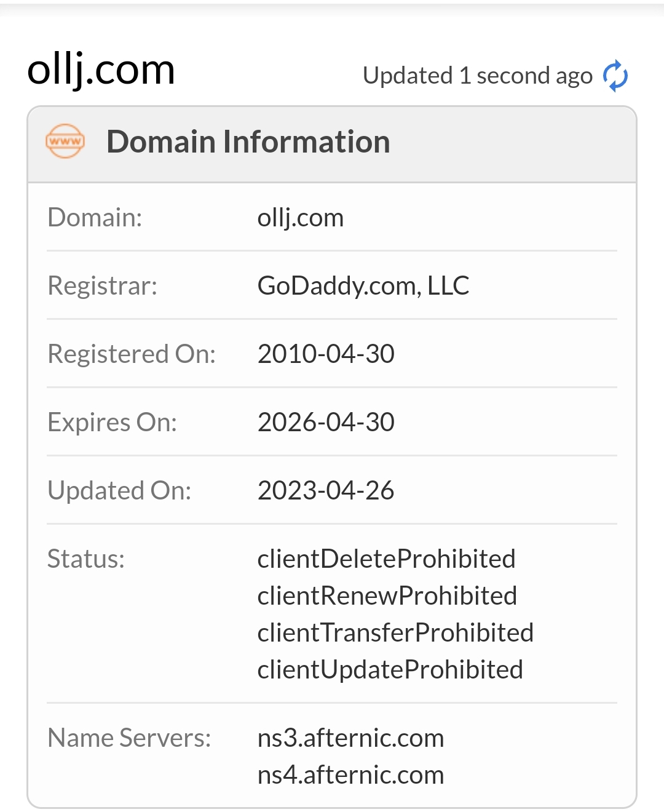Click the clientDeleteProhibited status
664x812 pixels.
click(386, 559)
